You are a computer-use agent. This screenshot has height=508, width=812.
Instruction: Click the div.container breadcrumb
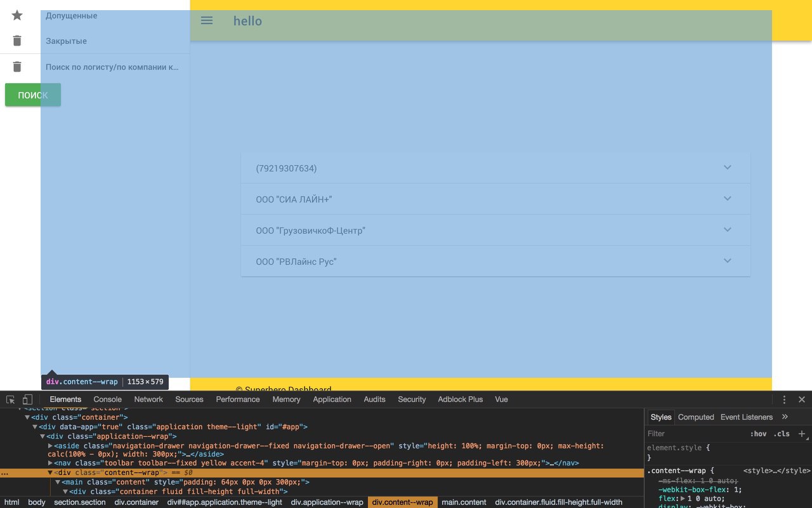136,502
